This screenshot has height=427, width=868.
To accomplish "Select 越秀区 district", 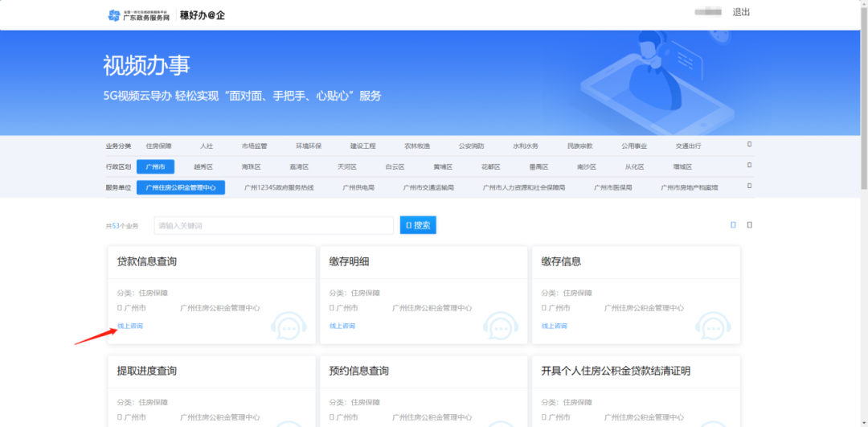I will pos(203,166).
